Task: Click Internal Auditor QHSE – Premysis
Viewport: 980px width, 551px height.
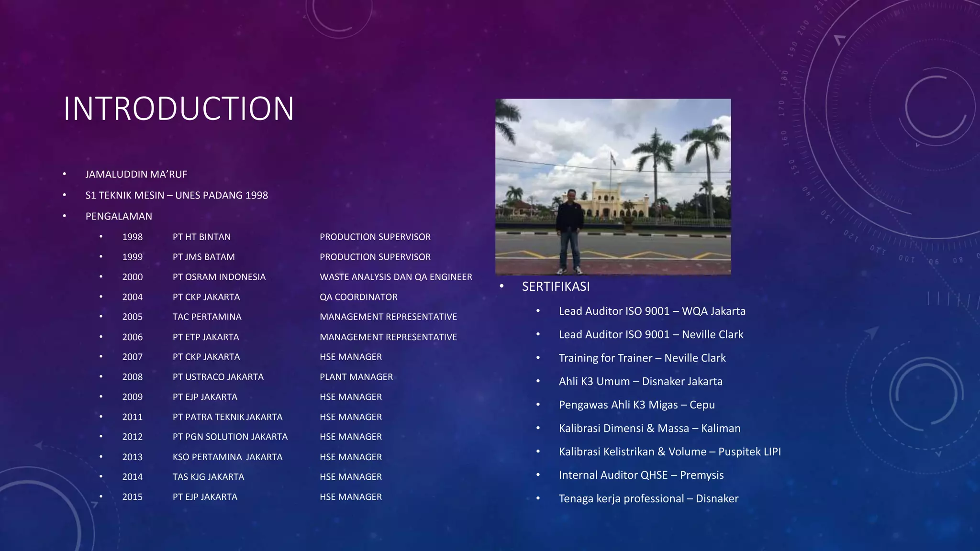Action: click(x=641, y=475)
